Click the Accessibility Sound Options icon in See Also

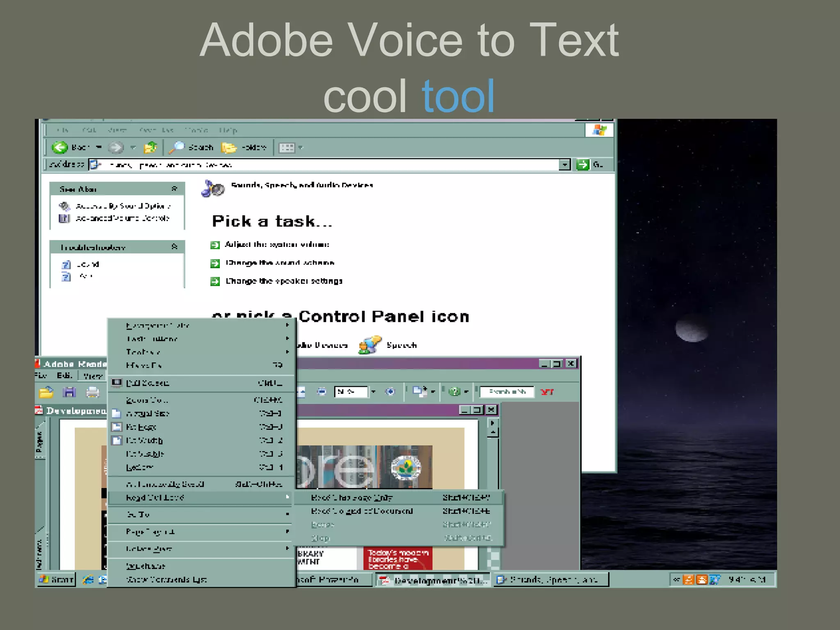[x=64, y=205]
